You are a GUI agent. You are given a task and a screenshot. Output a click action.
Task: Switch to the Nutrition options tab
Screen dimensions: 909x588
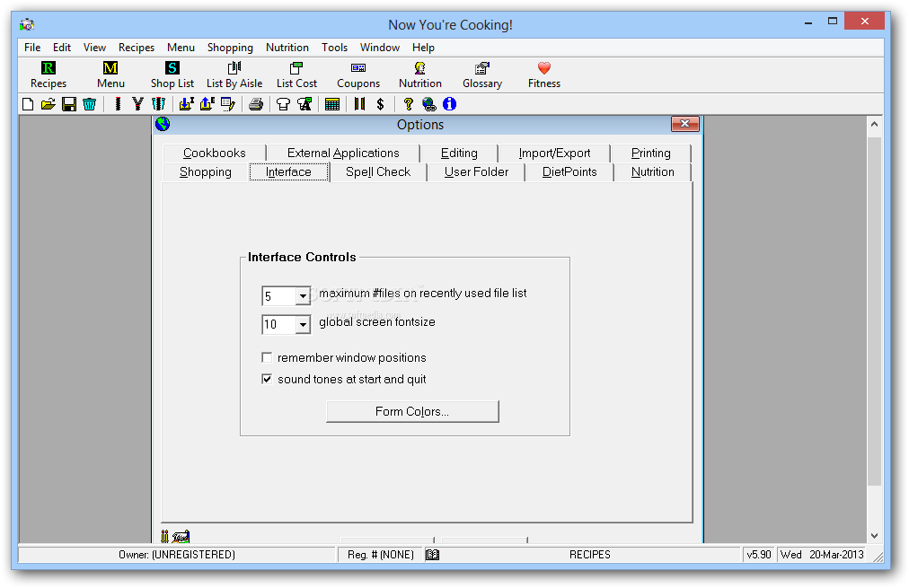pos(653,172)
